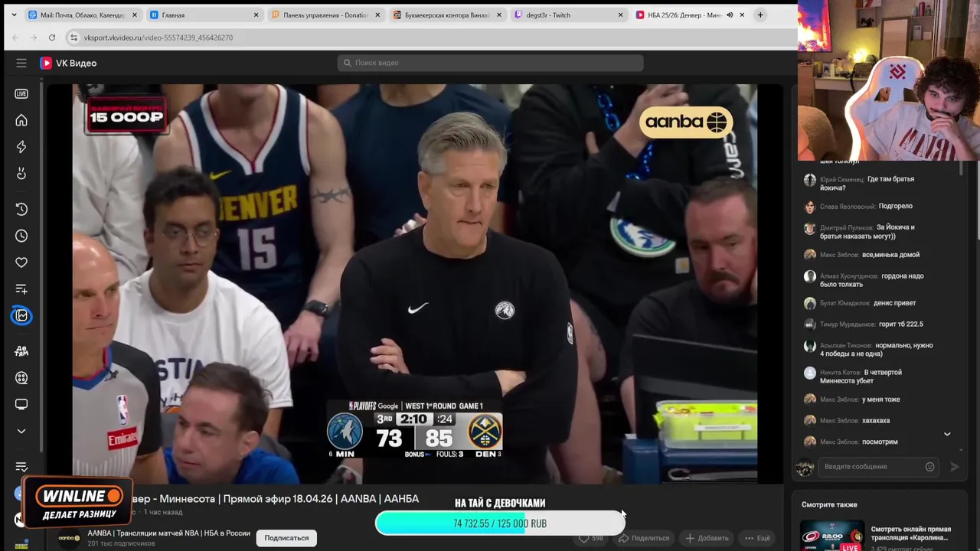Screen dimensions: 980x551
Task: Like the video with heart 598
Action: [x=591, y=538]
